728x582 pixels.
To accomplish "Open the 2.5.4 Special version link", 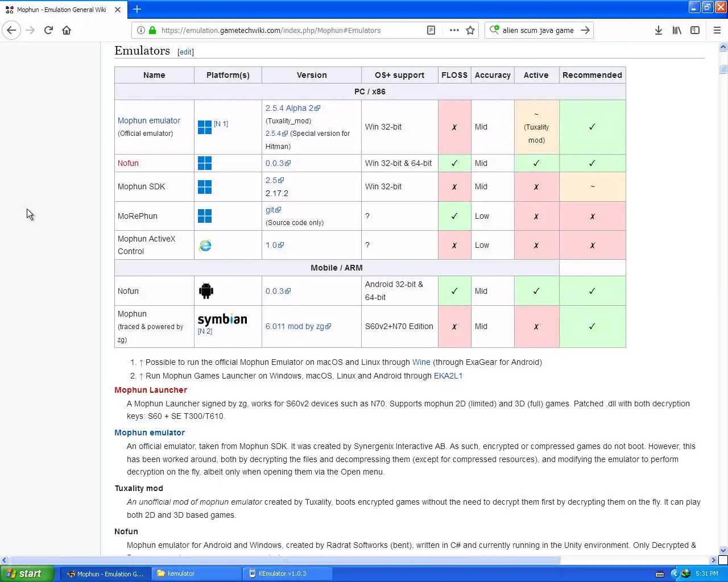I will click(276, 134).
